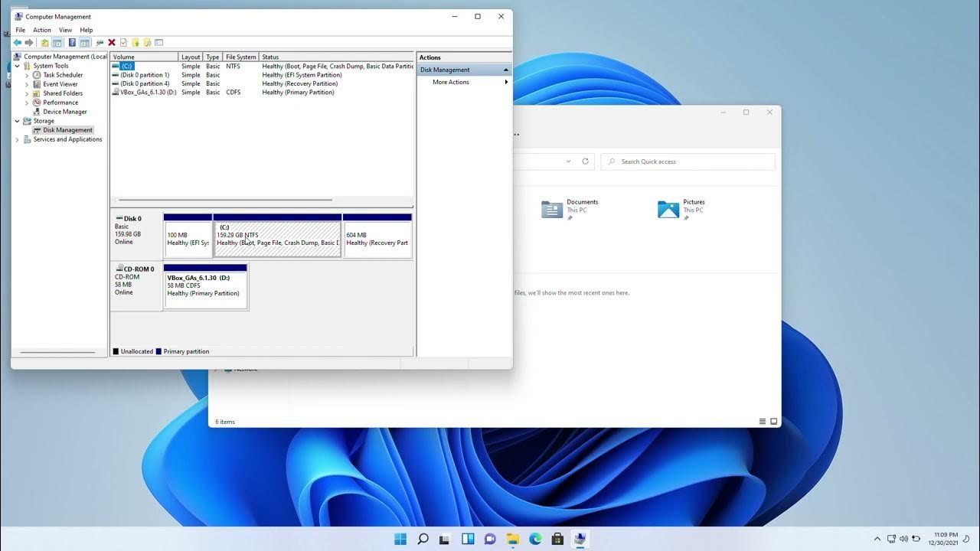Expand the Event Viewer node
This screenshot has height=551, width=980.
(x=27, y=84)
